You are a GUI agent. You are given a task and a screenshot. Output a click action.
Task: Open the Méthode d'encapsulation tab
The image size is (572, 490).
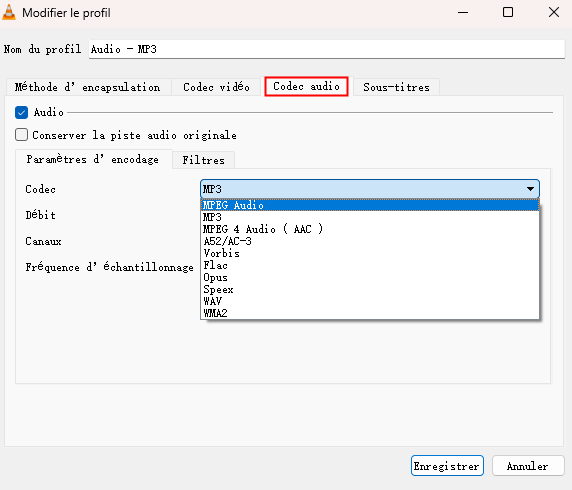[88, 87]
